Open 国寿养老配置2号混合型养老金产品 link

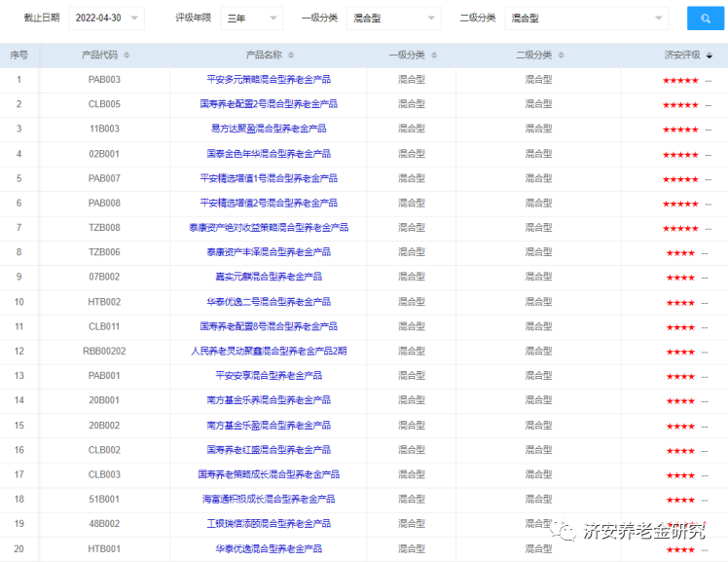[x=269, y=104]
